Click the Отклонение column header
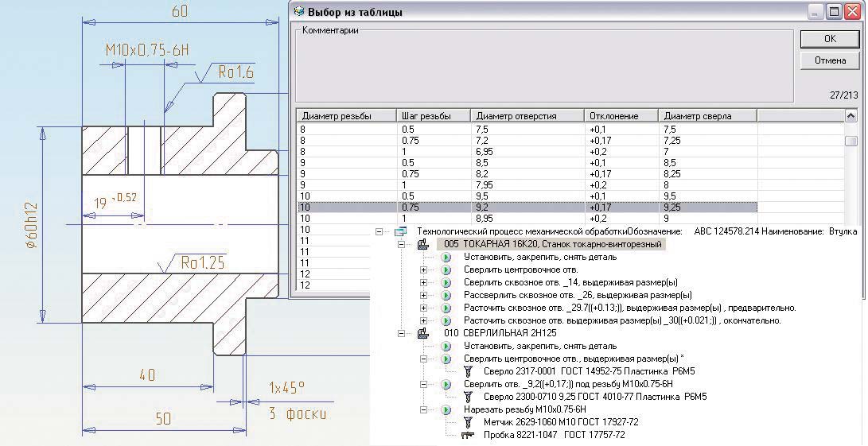Screen dimensions: 868x446 point(621,116)
